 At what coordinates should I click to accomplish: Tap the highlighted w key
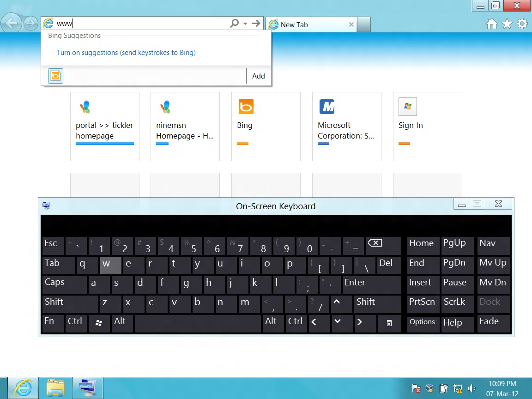[x=111, y=266]
